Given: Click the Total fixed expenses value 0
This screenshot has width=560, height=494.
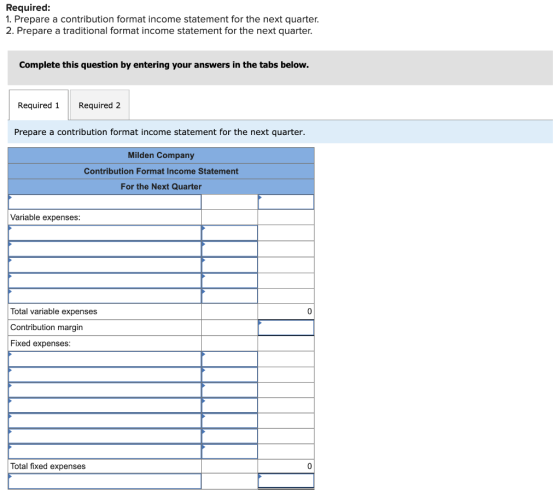Looking at the screenshot, I should tap(309, 466).
